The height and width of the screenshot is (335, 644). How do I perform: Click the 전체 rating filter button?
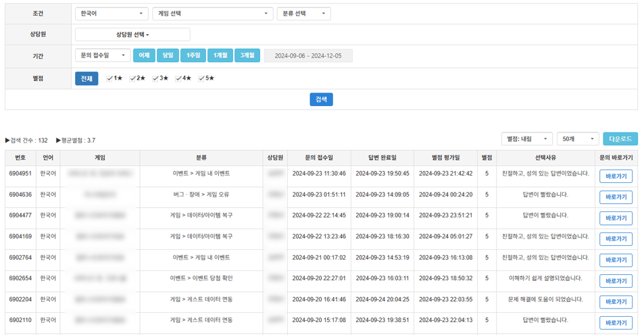86,78
